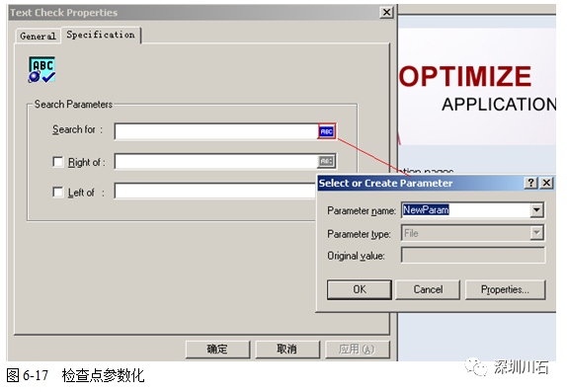Click the OPTIMIZE heading in the background page
The height and width of the screenshot is (392, 567).
[x=465, y=76]
